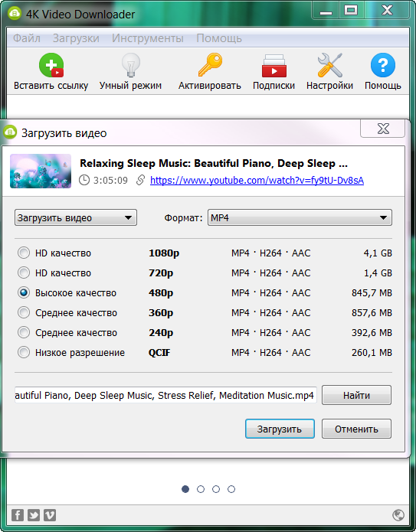Viewport: 416px width, 532px height.
Task: Maximize the 4K Video Downloader window
Action: (x=351, y=10)
